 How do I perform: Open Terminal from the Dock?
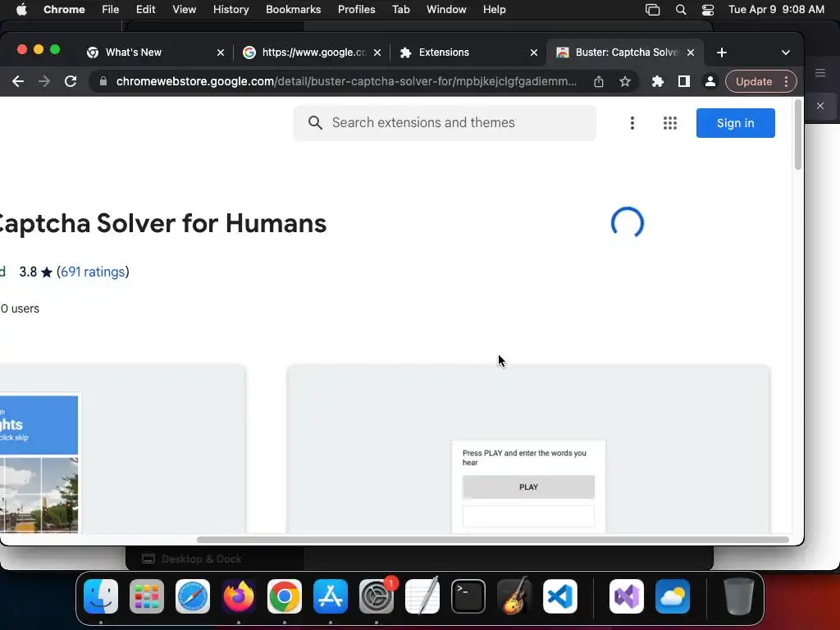(468, 596)
